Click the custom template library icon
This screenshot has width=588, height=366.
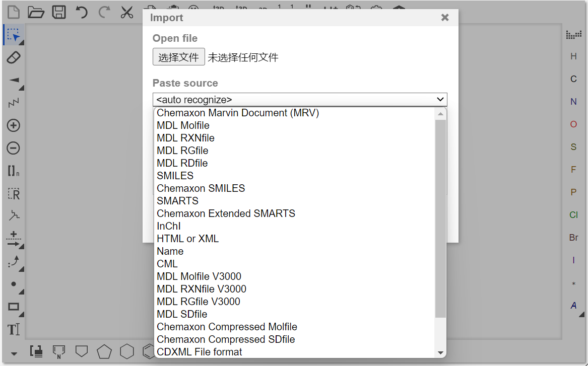(x=36, y=351)
